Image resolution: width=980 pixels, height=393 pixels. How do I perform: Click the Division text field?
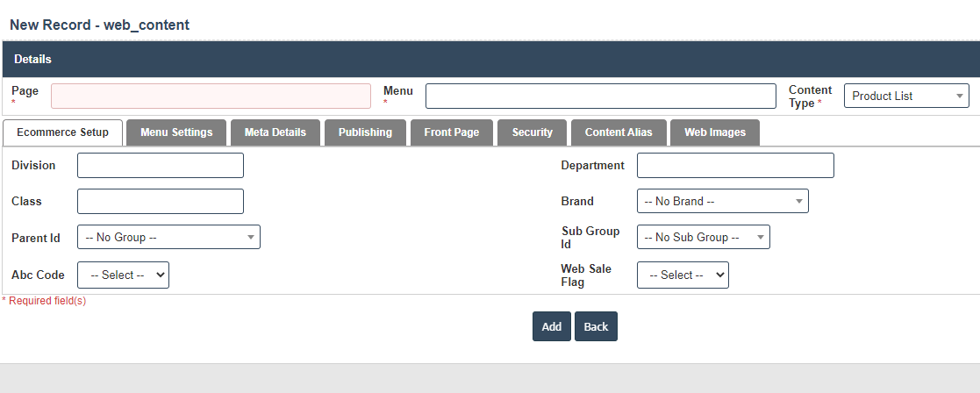pyautogui.click(x=160, y=166)
